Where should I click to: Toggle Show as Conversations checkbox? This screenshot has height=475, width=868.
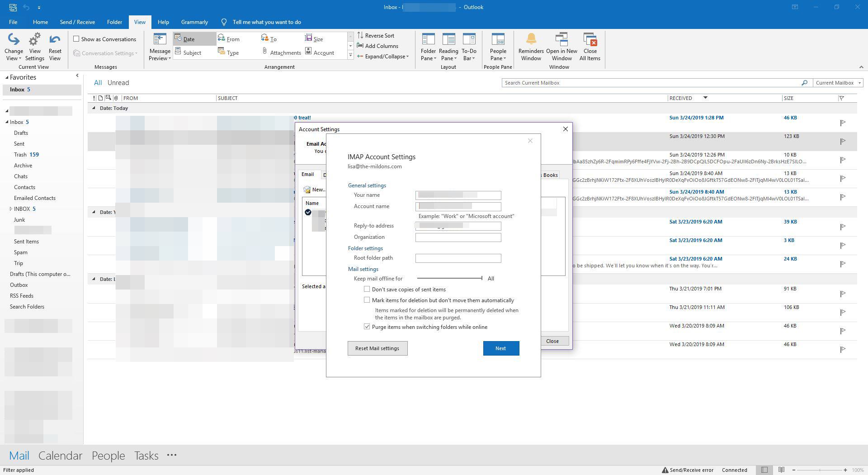(x=76, y=39)
